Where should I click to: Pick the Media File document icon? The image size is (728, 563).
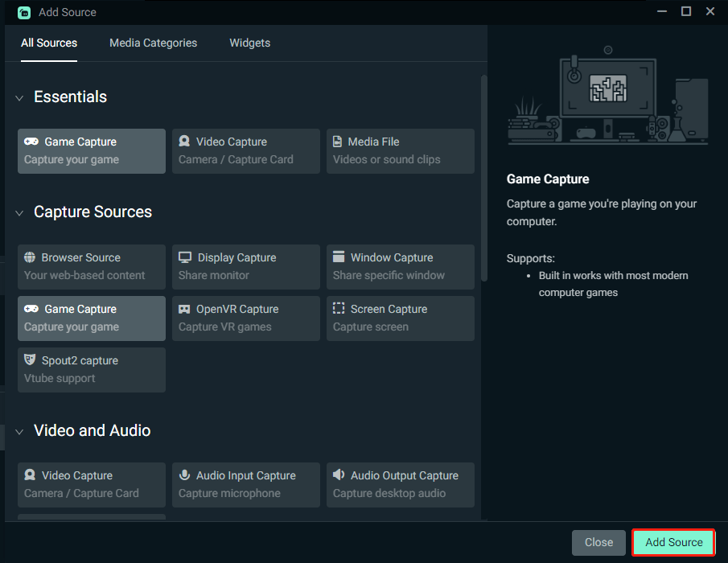point(338,142)
